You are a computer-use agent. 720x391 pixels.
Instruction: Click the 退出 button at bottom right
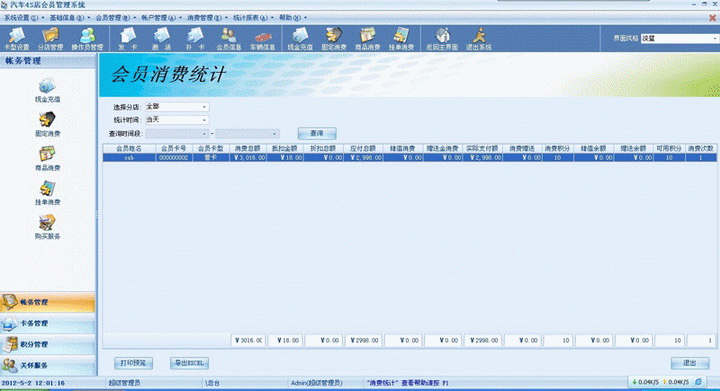pos(690,363)
